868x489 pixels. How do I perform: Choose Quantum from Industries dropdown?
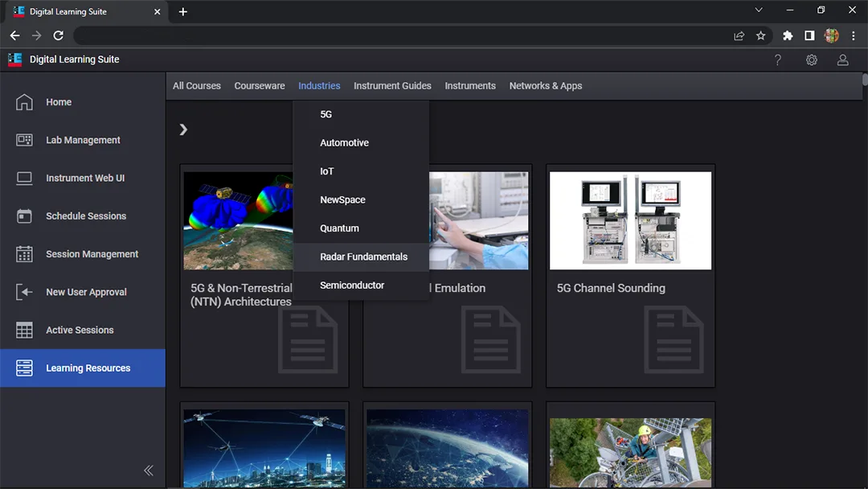(361, 228)
